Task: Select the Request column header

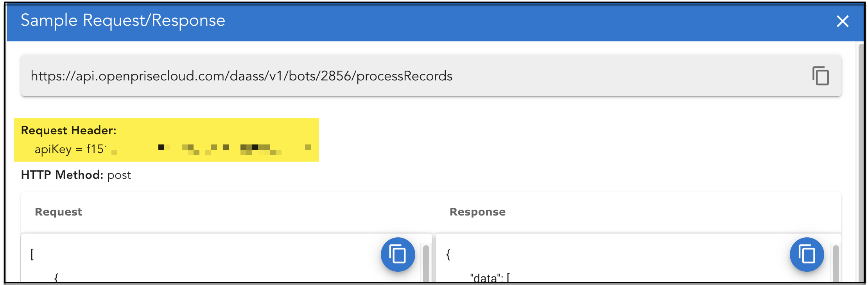Action: [59, 212]
